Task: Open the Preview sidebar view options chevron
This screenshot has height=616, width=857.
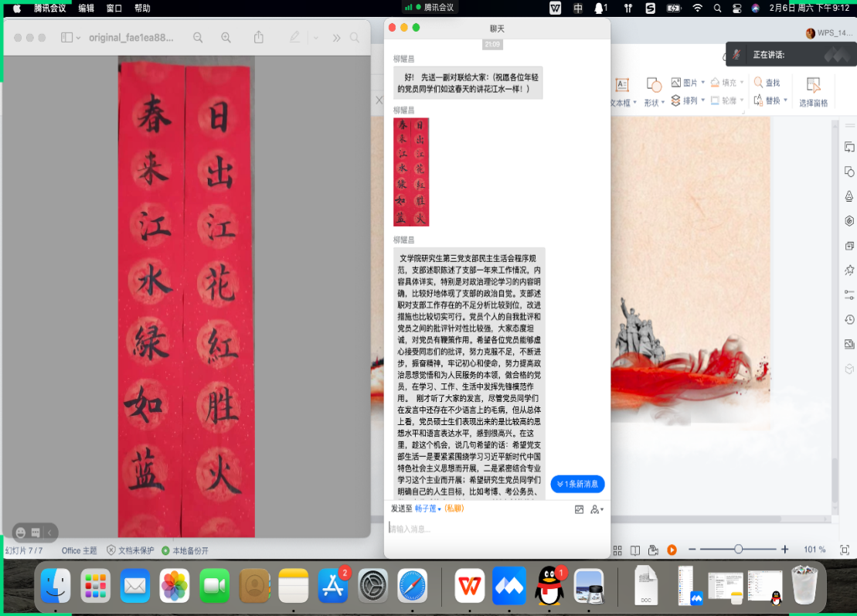Action: pyautogui.click(x=79, y=39)
